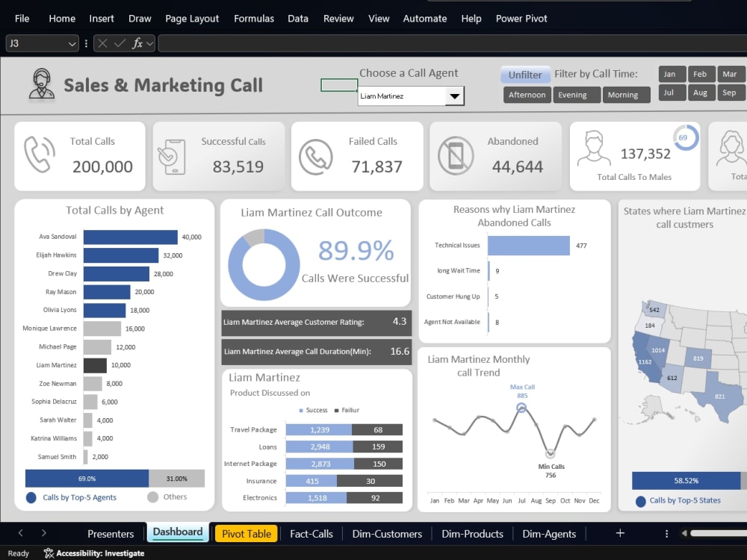Click the Min Calls marker on trend line
The image size is (747, 560).
[x=551, y=453]
